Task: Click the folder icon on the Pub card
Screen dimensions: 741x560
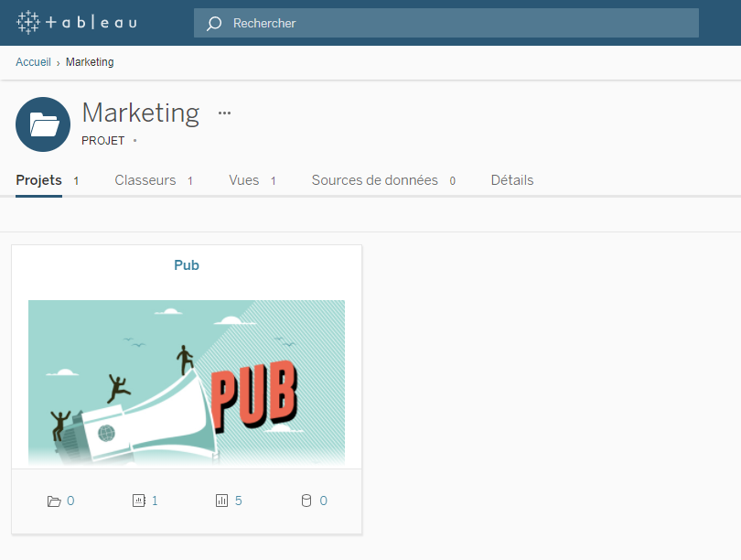Action: pos(52,501)
